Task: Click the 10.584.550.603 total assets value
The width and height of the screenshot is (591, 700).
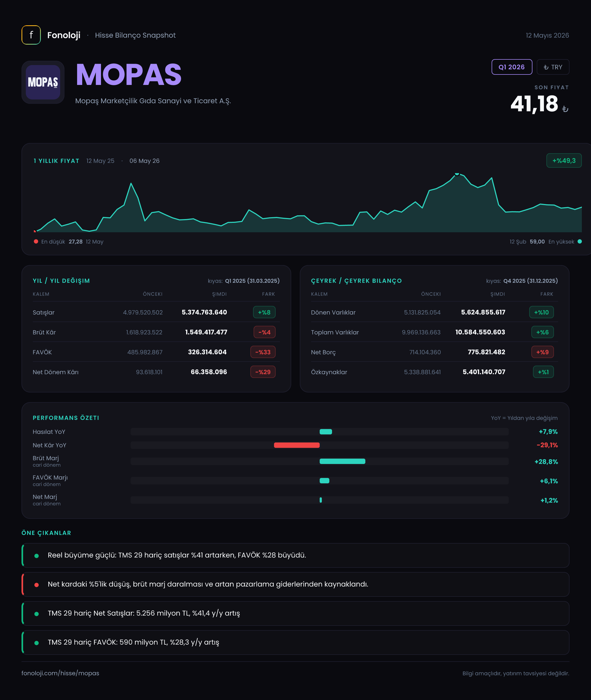Action: (x=480, y=332)
